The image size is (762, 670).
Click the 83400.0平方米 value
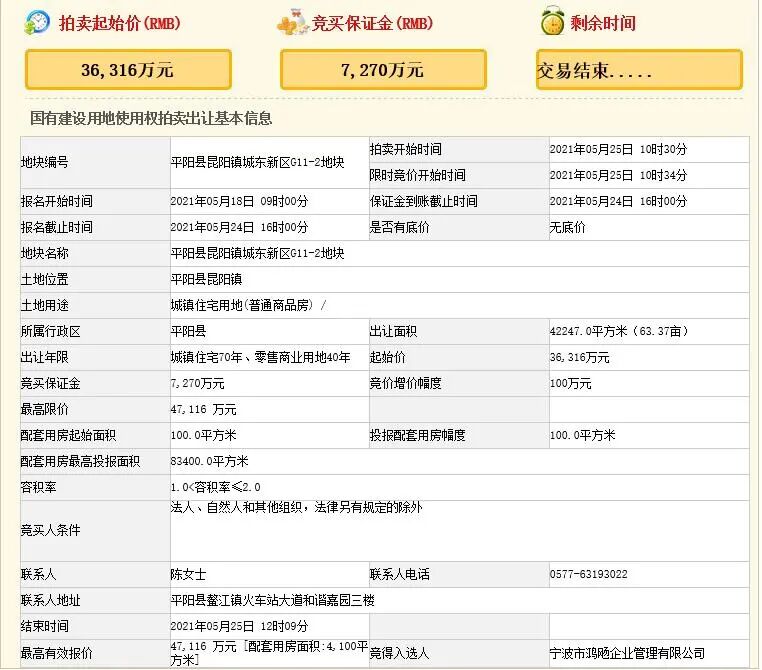coord(209,462)
